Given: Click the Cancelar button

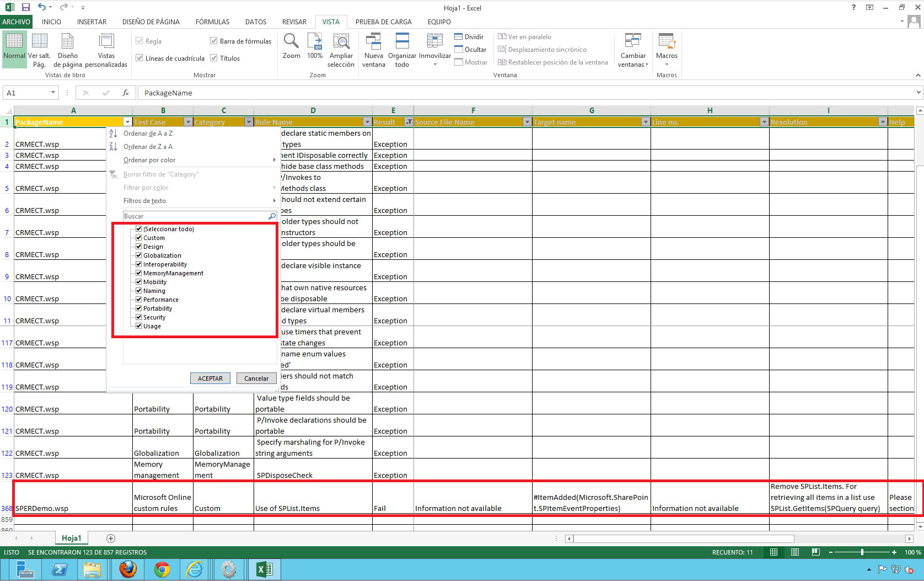Looking at the screenshot, I should pos(256,378).
